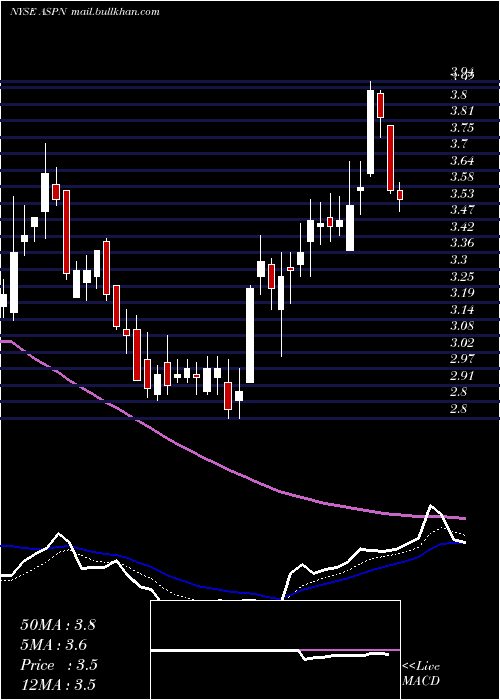Image resolution: width=500 pixels, height=700 pixels.
Task: Click the <<Live MACD label
Action: [x=421, y=674]
